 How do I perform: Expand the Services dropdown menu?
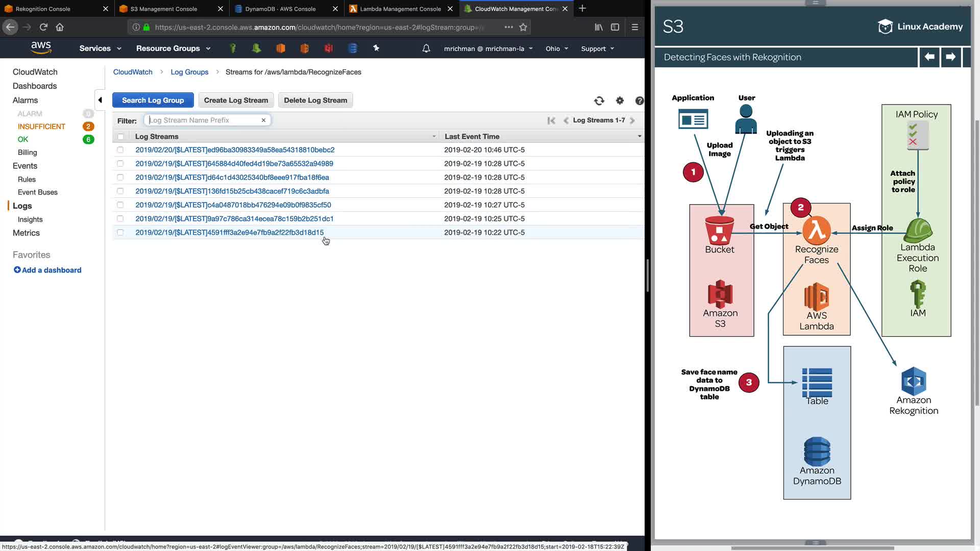[100, 48]
